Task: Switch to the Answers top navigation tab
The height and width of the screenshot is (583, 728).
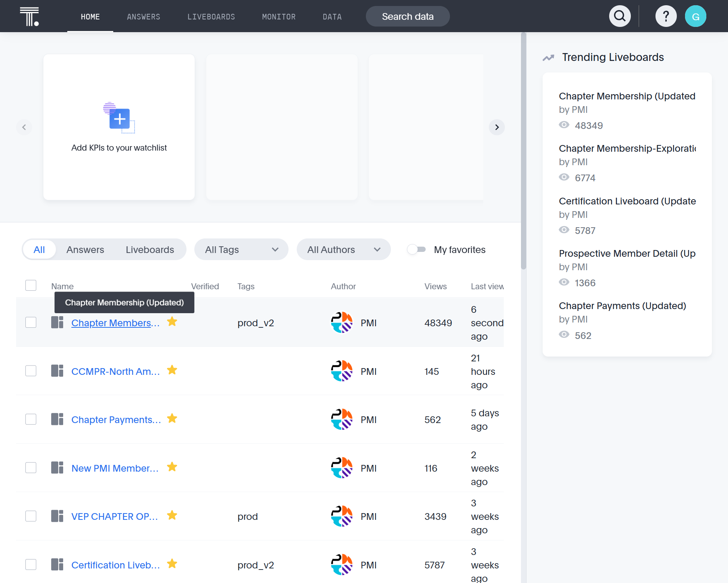Action: (144, 17)
